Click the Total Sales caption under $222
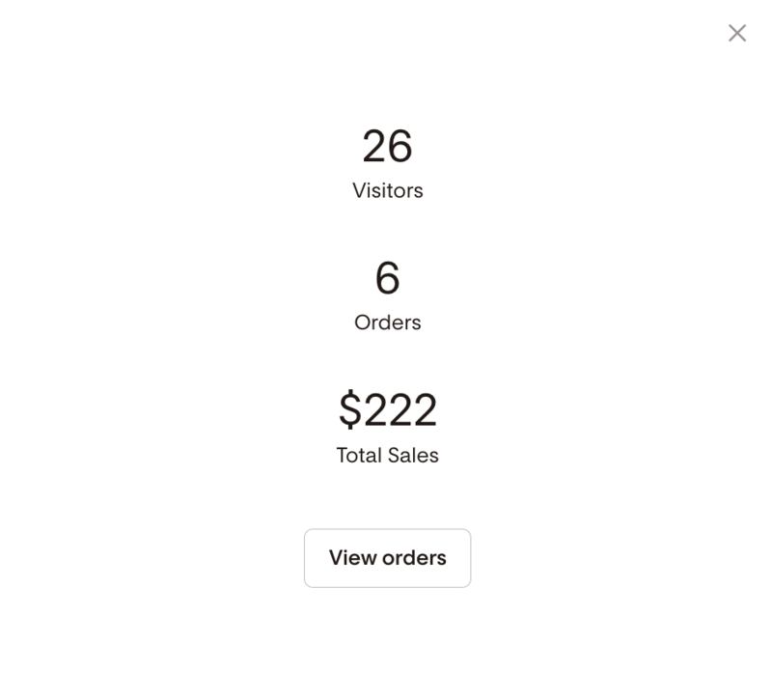The image size is (772, 700). click(388, 455)
